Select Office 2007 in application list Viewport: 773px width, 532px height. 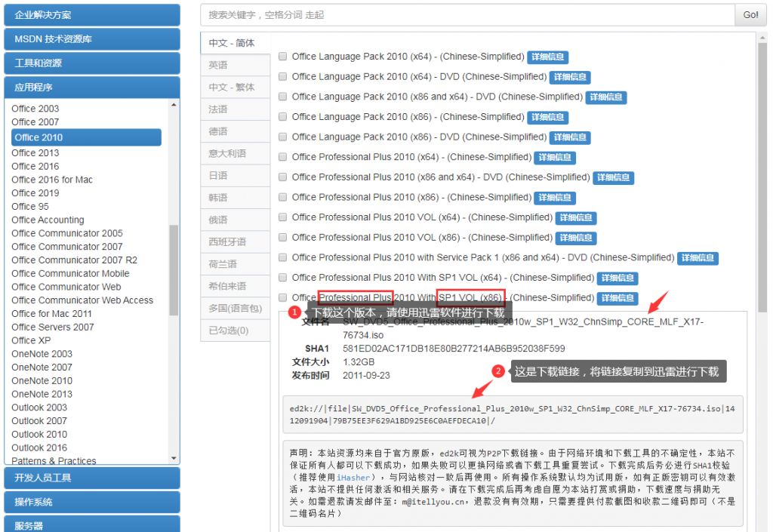(x=35, y=121)
